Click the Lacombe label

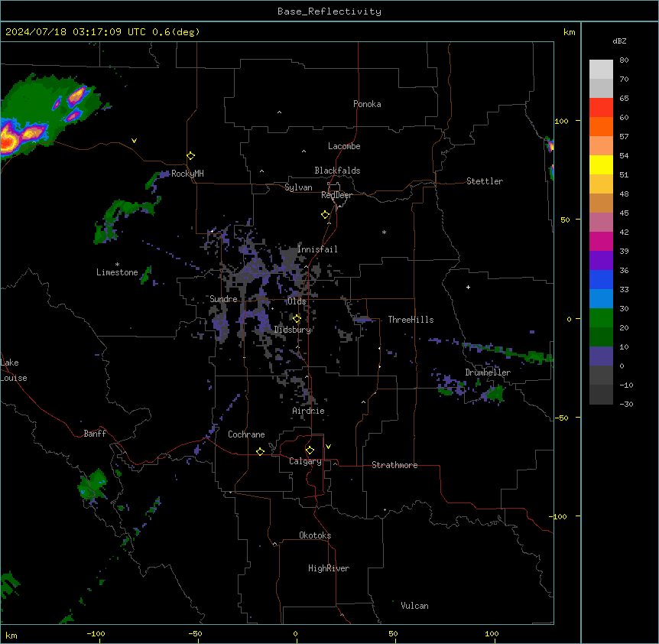click(x=344, y=146)
